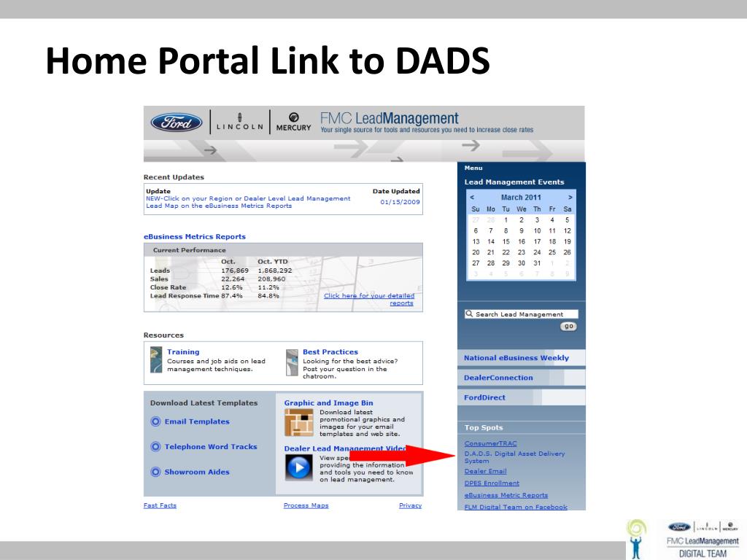Click the Email Templates bullet icon

point(155,421)
